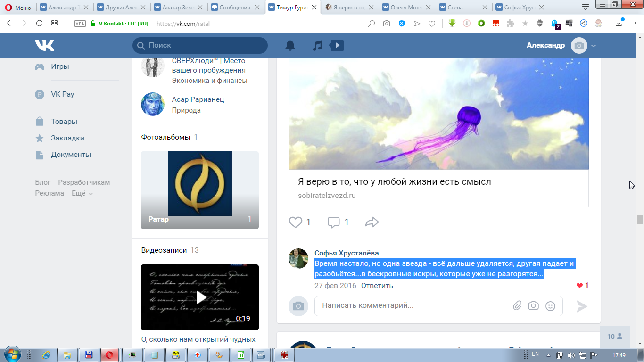This screenshot has height=362, width=644.
Task: Open Ghostery extension with badge 2
Action: point(555,24)
